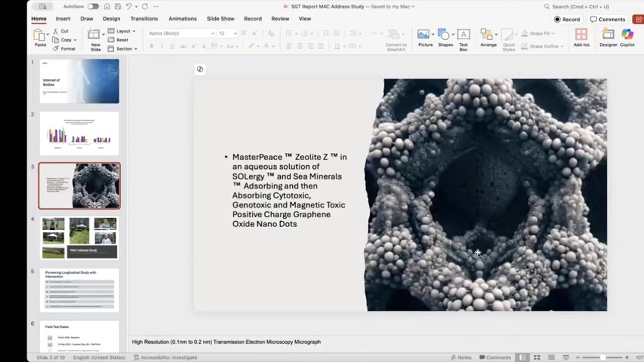Click the English (United States) language indicator
The height and width of the screenshot is (362, 644).
click(x=99, y=357)
